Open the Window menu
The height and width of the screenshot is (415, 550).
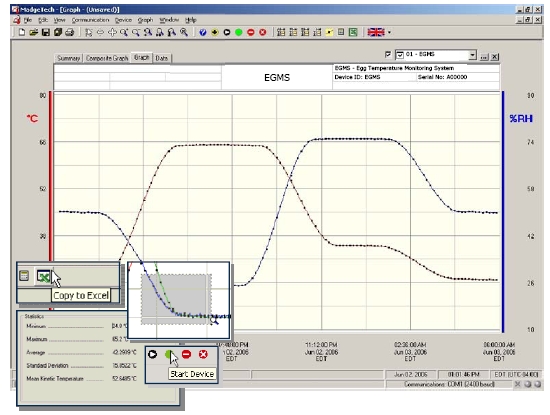(x=169, y=20)
